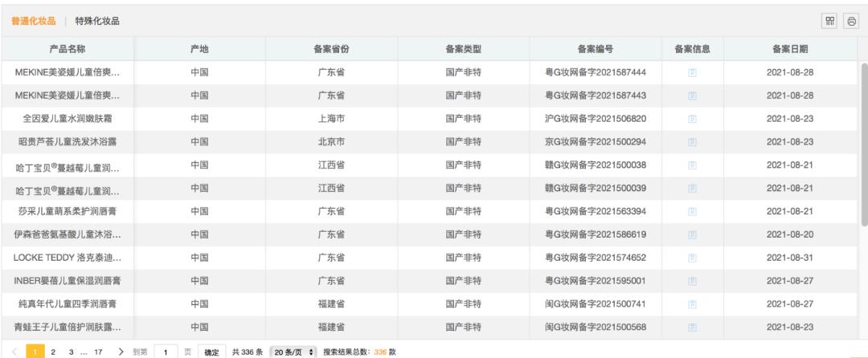
Task: Open filing info icon for 赣G妆网备字2021500038
Action: pos(692,165)
